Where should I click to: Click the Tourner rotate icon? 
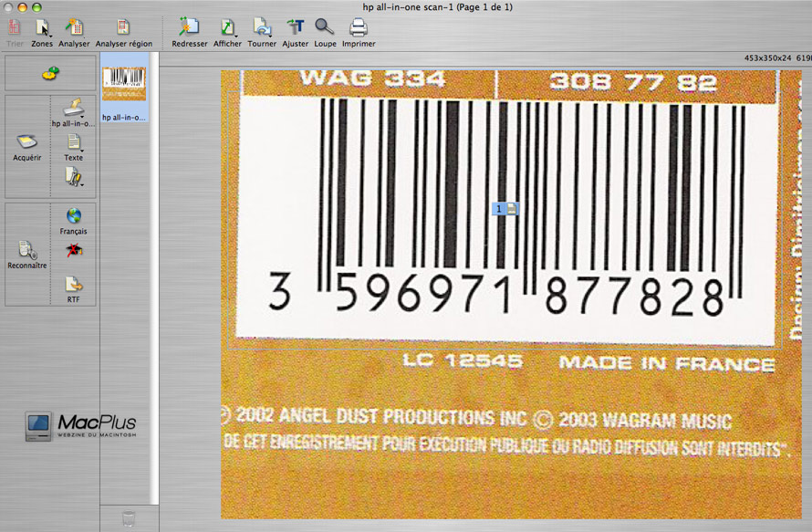click(x=262, y=27)
